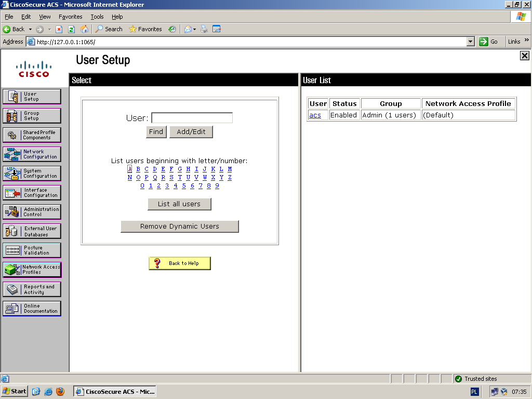Open System Configuration section

pos(32,174)
